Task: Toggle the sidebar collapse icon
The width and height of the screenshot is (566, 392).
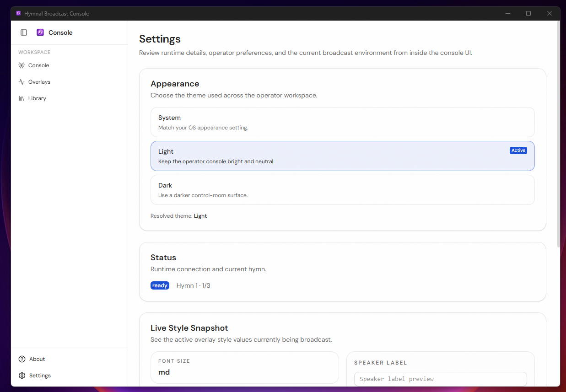Action: tap(24, 32)
